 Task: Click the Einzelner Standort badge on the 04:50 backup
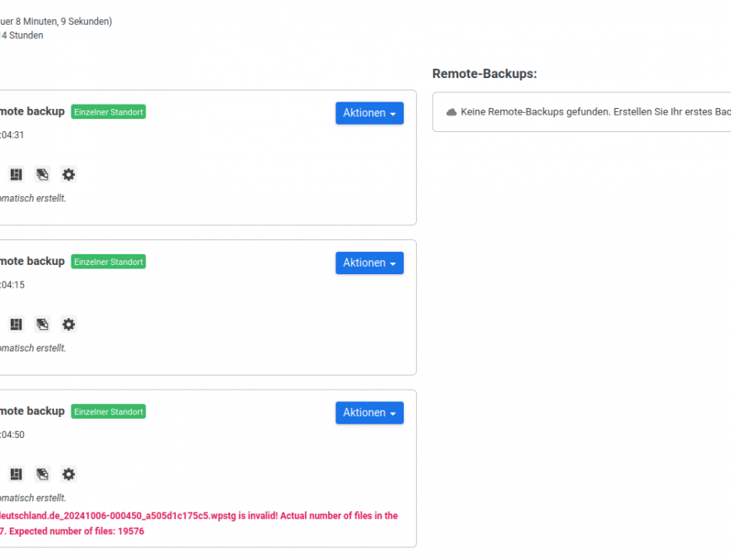108,412
